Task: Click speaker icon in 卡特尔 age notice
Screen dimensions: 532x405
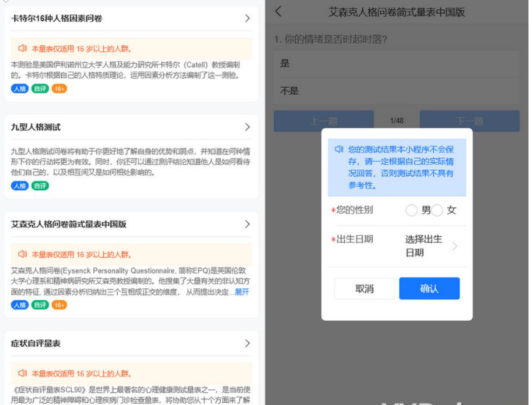Action: 23,48
